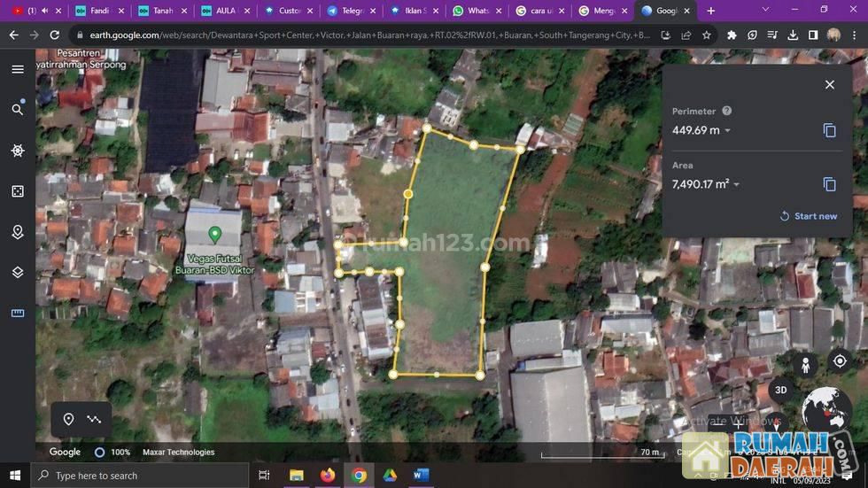This screenshot has width=868, height=488.
Task: Close the measurement panel
Action: tap(829, 85)
